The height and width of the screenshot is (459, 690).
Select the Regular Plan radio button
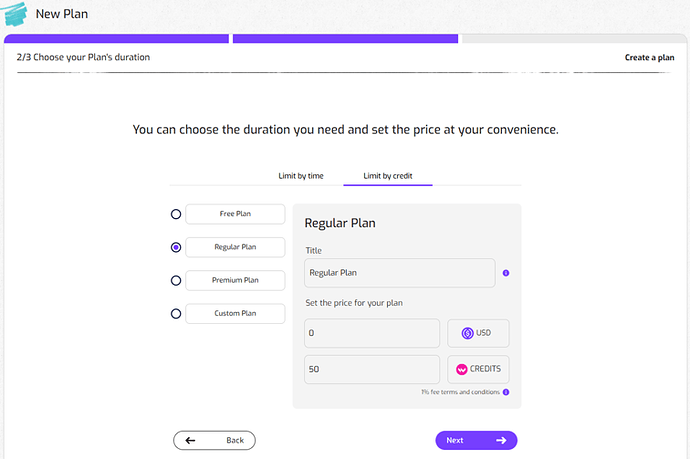coord(176,247)
